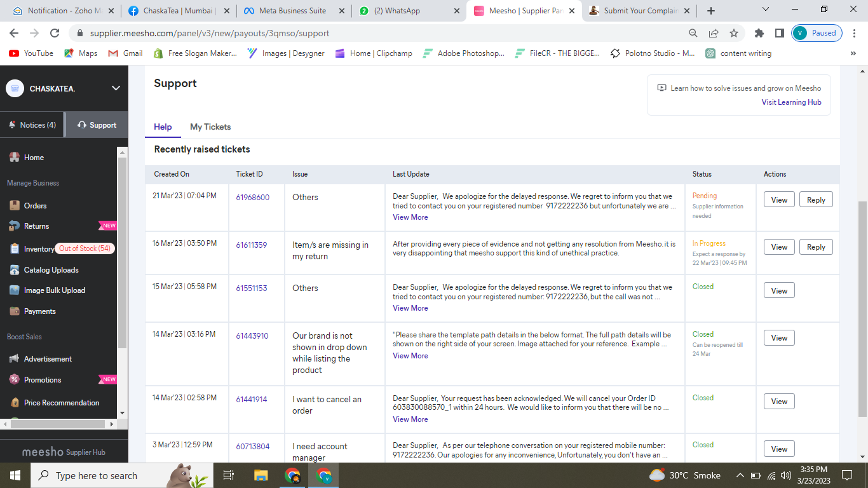Open tab search chevron in title bar
Viewport: 868px width, 488px height.
pyautogui.click(x=766, y=10)
